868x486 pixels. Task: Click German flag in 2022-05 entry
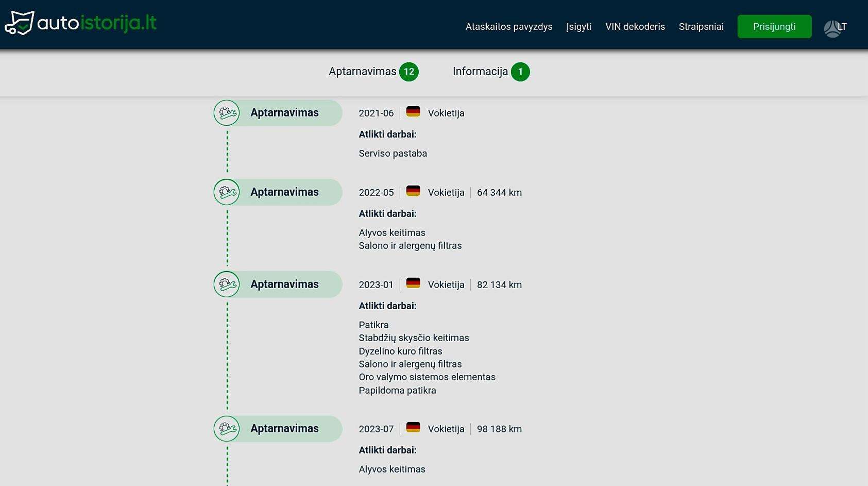[413, 191]
